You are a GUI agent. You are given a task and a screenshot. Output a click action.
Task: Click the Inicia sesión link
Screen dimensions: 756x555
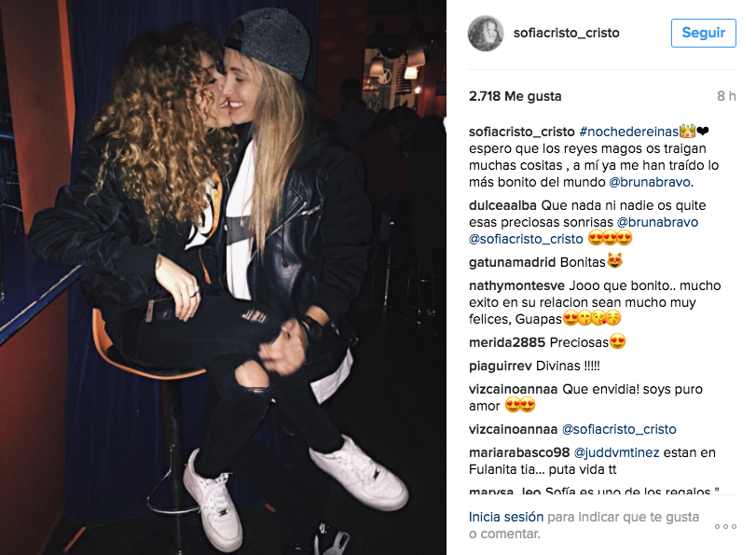[x=506, y=517]
